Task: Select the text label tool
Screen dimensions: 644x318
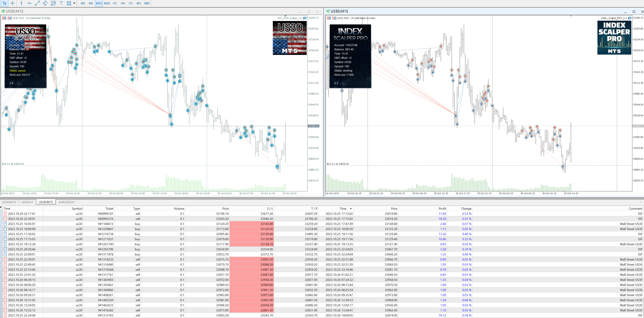Action: pyautogui.click(x=61, y=3)
